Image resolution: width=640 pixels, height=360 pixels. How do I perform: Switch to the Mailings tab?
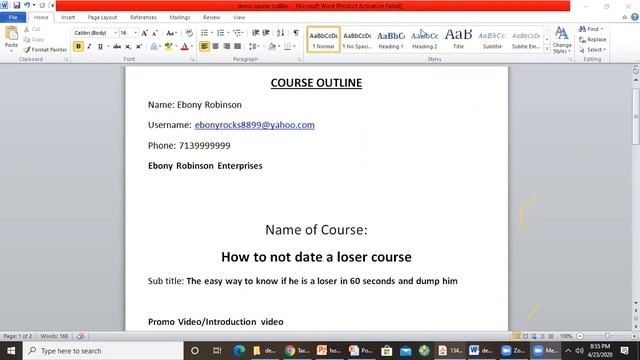[180, 18]
